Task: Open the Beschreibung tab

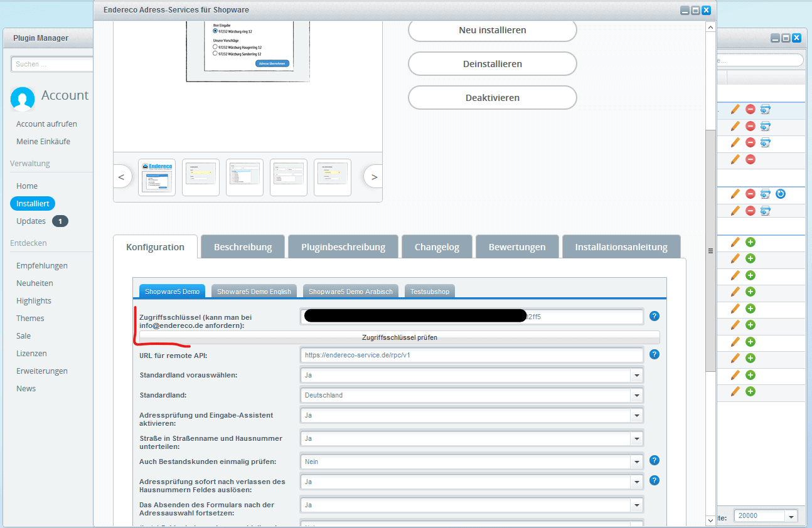Action: [243, 246]
